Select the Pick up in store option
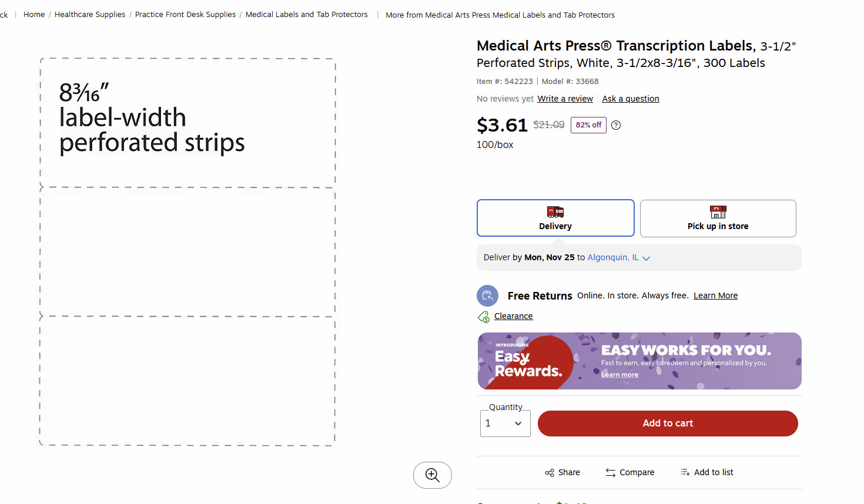Screen dimensions: 864x504 pos(718,219)
